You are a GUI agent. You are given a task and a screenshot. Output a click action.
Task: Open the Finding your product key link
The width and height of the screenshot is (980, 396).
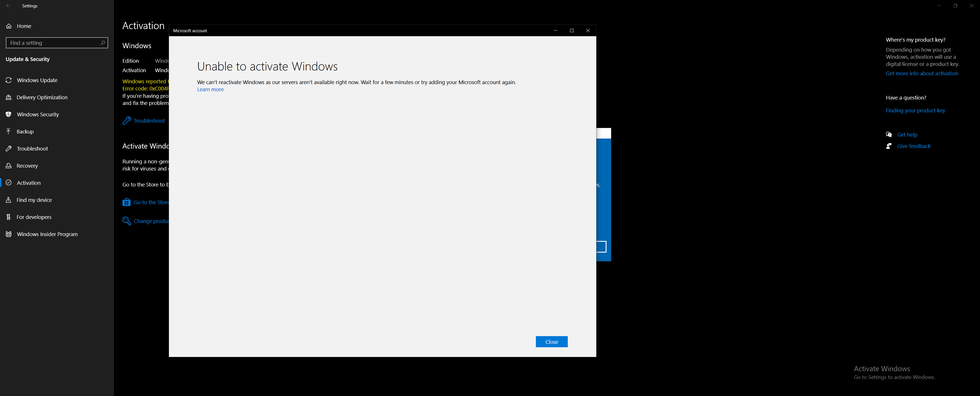point(915,110)
